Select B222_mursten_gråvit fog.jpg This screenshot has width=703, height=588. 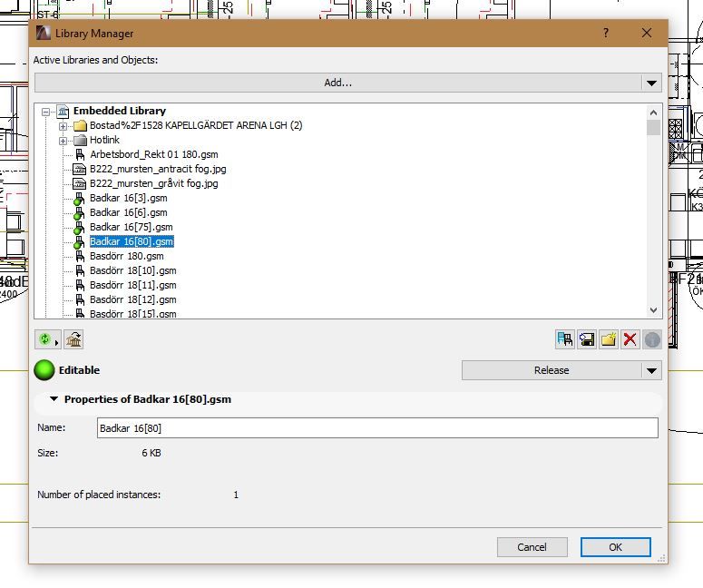pyautogui.click(x=154, y=183)
